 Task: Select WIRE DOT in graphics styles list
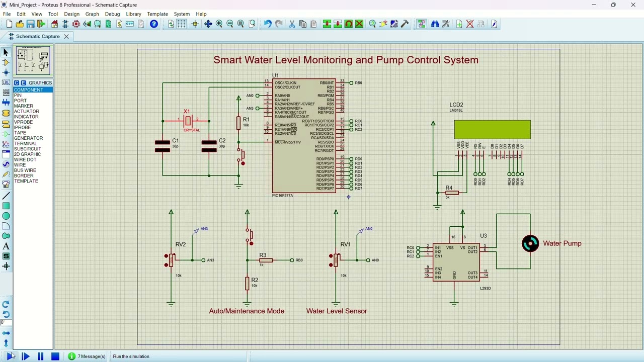pyautogui.click(x=33, y=159)
